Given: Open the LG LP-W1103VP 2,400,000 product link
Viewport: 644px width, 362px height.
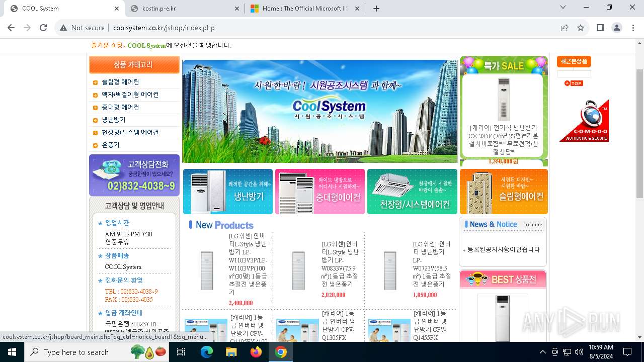Looking at the screenshot, I should pyautogui.click(x=248, y=264).
